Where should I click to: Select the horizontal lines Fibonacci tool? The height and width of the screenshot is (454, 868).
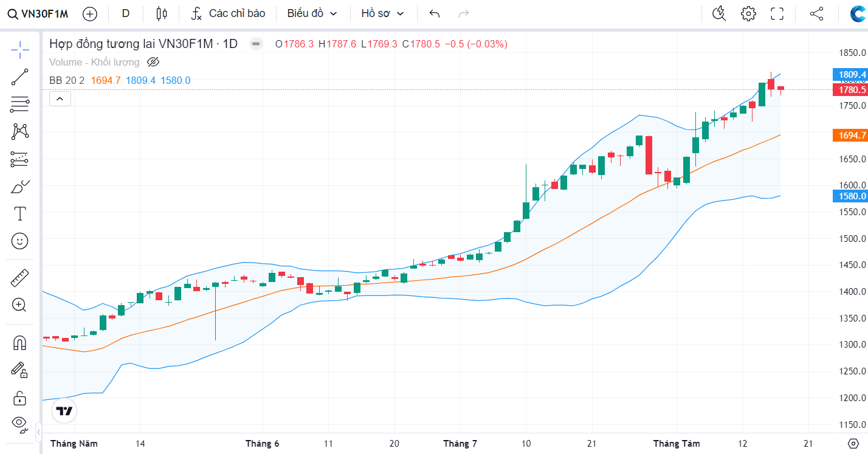click(x=20, y=105)
